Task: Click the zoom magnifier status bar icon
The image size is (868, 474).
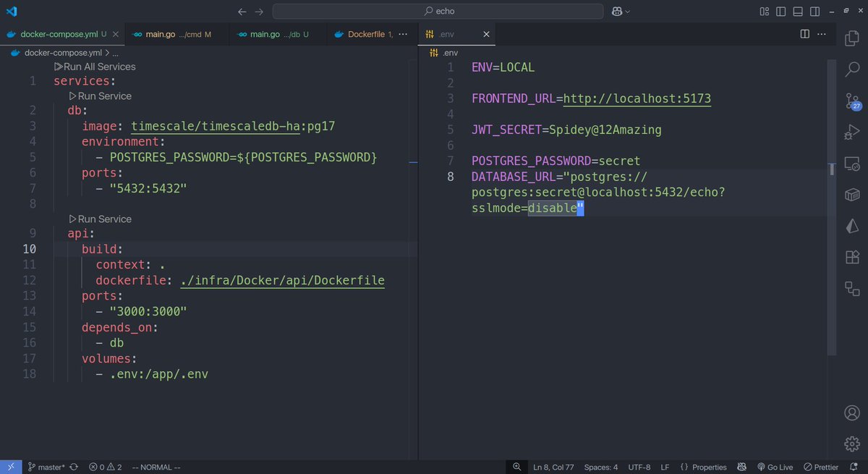Action: click(x=516, y=467)
